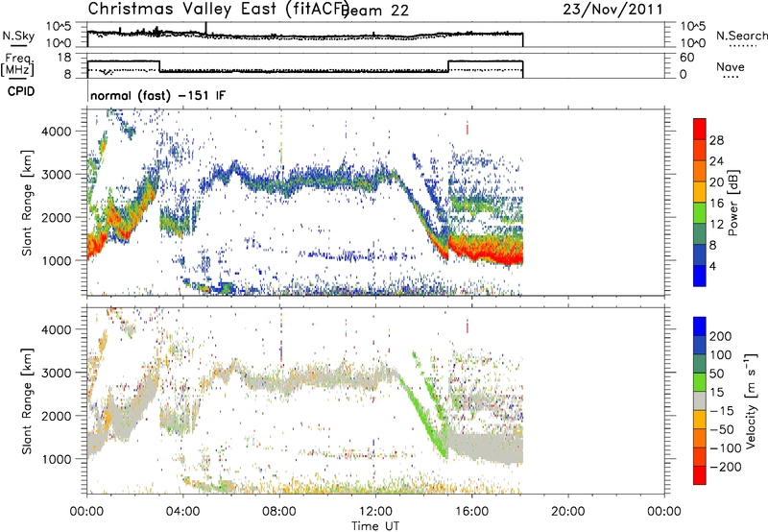Click the frequency step-down near 03:00 UT
Screen dimensions: 768x532
point(160,66)
